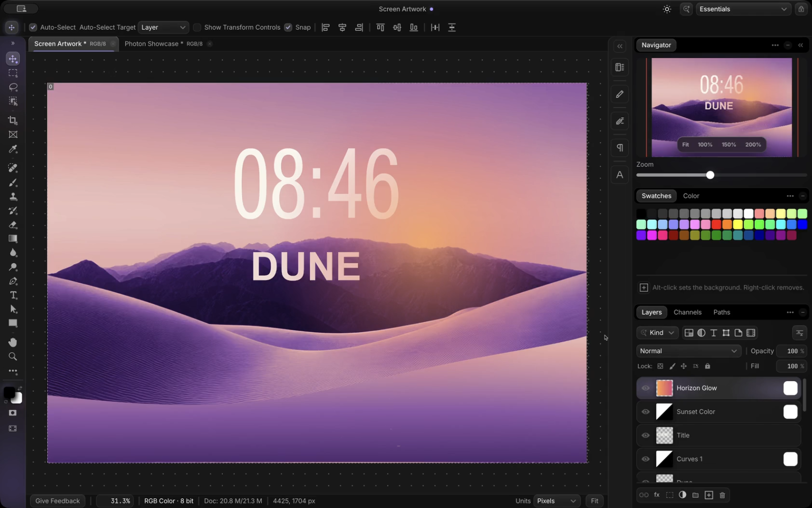Toggle the Auto-Select checkbox
This screenshot has width=812, height=508.
[x=33, y=27]
